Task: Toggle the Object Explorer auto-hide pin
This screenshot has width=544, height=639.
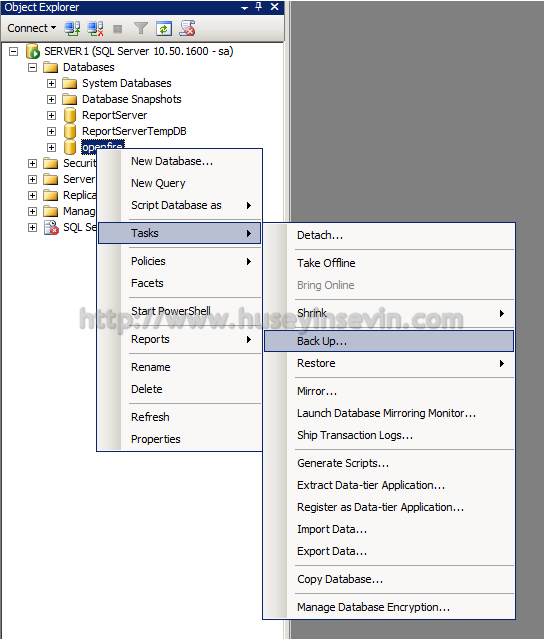Action: [258, 7]
